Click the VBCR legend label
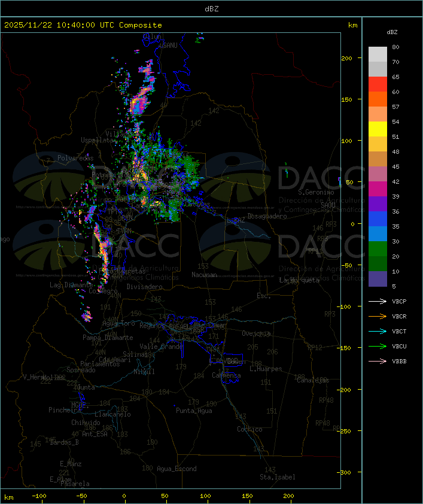The height and width of the screenshot is (504, 423). point(399,316)
